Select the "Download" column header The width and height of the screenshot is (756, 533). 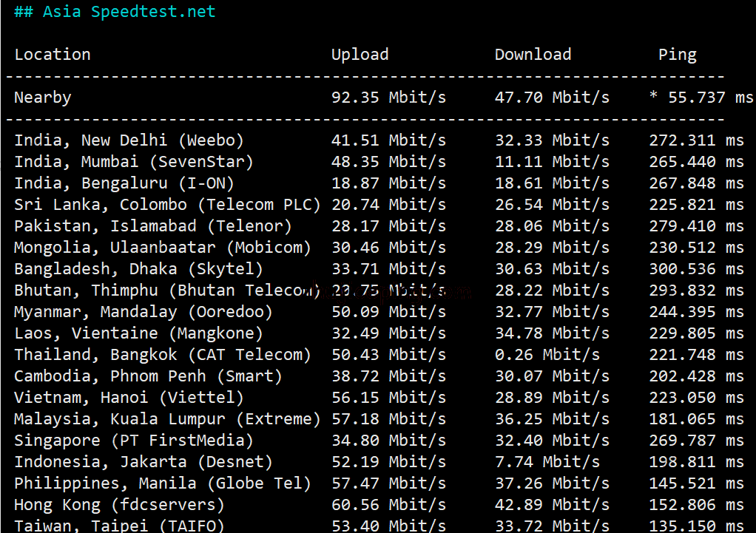point(533,55)
